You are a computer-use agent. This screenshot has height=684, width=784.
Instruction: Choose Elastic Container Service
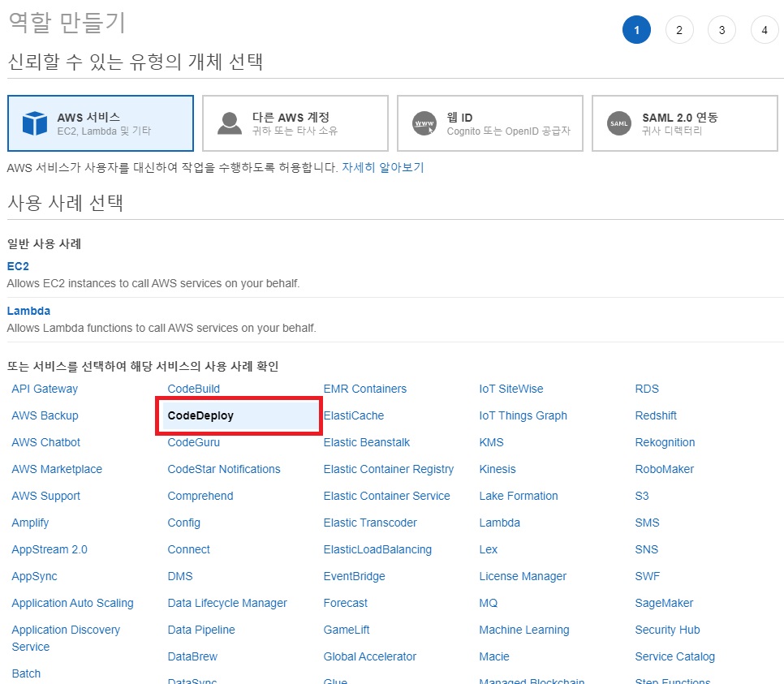(x=386, y=496)
